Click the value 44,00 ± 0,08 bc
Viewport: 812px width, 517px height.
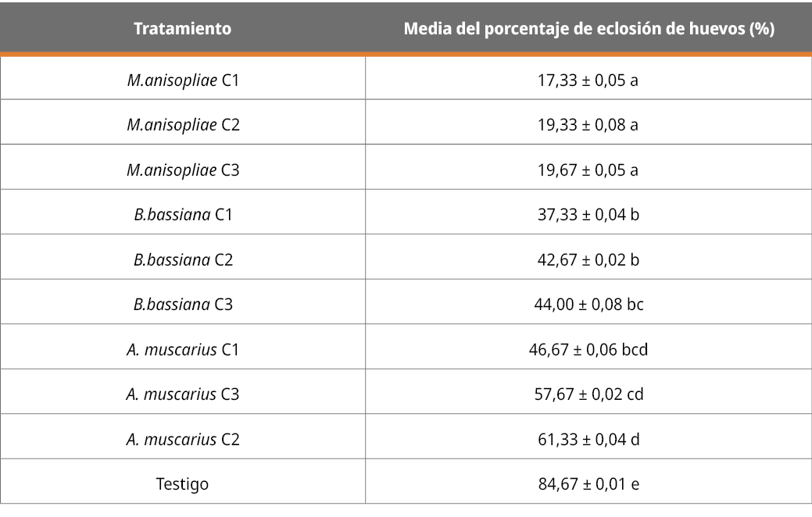588,305
